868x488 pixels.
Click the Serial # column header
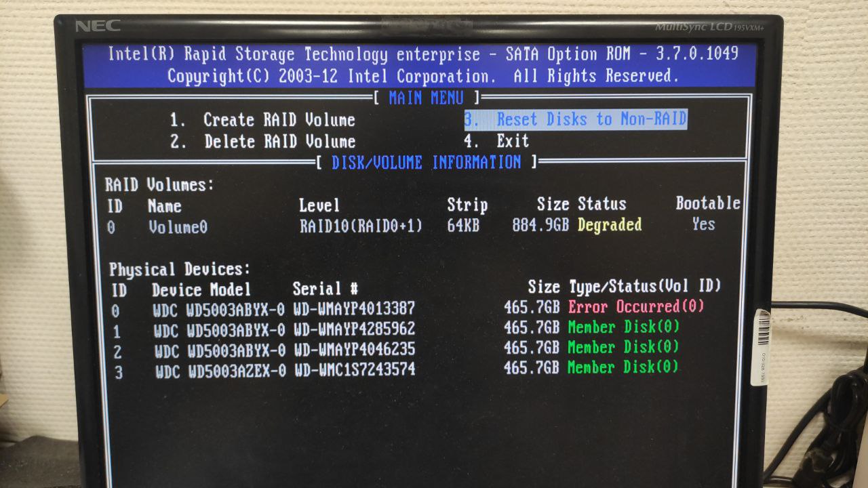[x=325, y=289]
